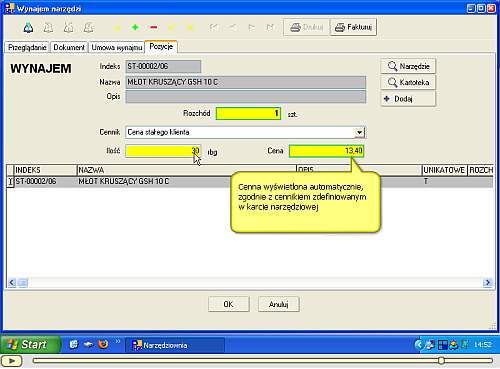This screenshot has height=369, width=500.
Task: Confirm with the OK button
Action: pyautogui.click(x=229, y=304)
